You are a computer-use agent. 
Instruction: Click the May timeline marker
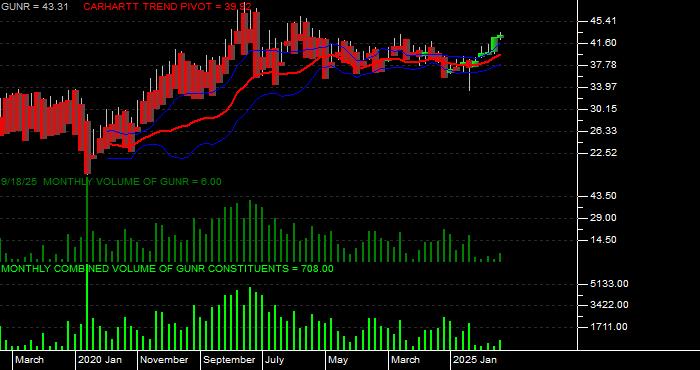click(338, 360)
